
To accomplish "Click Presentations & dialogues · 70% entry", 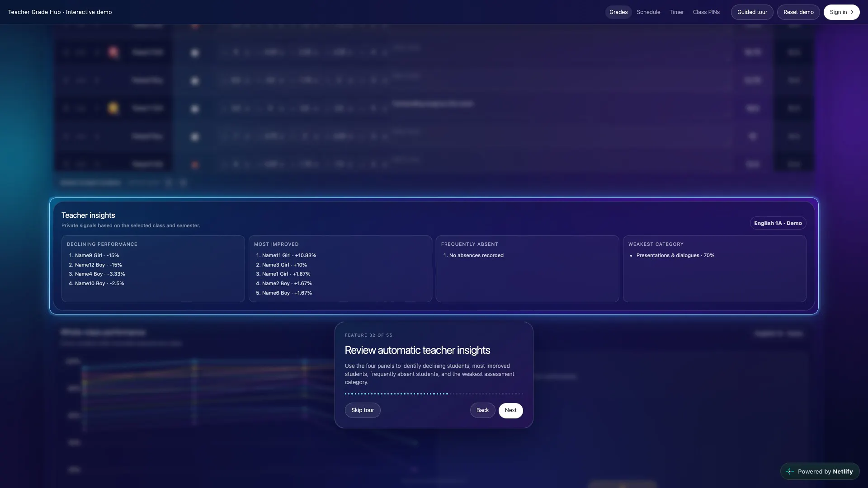I will [675, 256].
